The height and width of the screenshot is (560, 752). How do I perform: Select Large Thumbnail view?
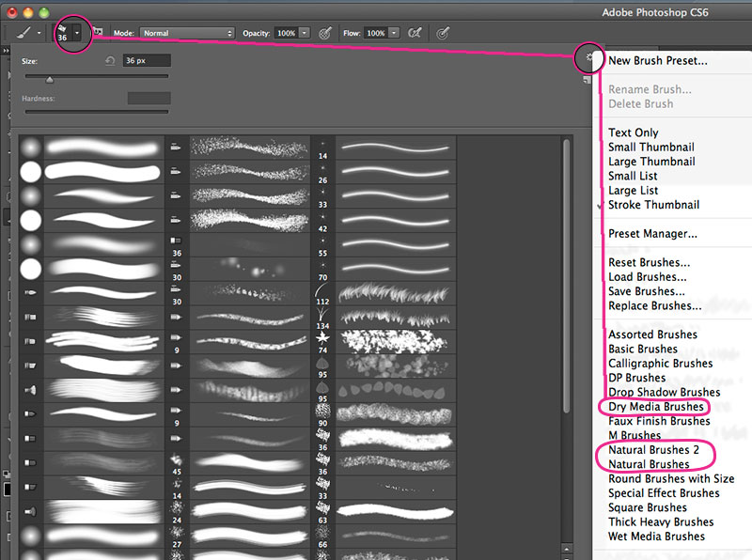click(x=651, y=161)
